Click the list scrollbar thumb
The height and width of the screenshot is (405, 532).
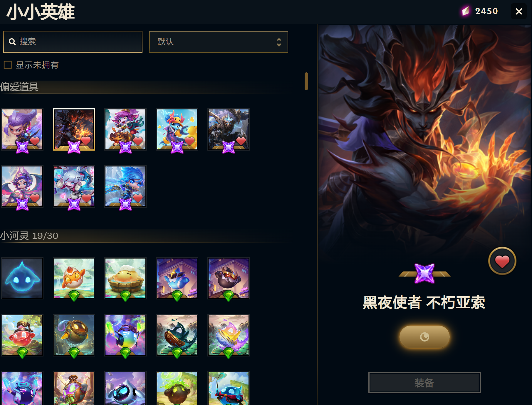tap(306, 81)
